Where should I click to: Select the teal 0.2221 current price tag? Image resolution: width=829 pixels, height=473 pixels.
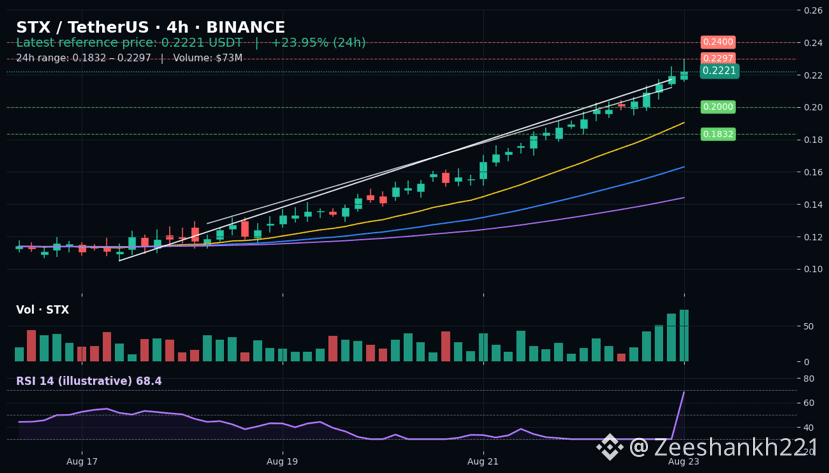tap(719, 71)
